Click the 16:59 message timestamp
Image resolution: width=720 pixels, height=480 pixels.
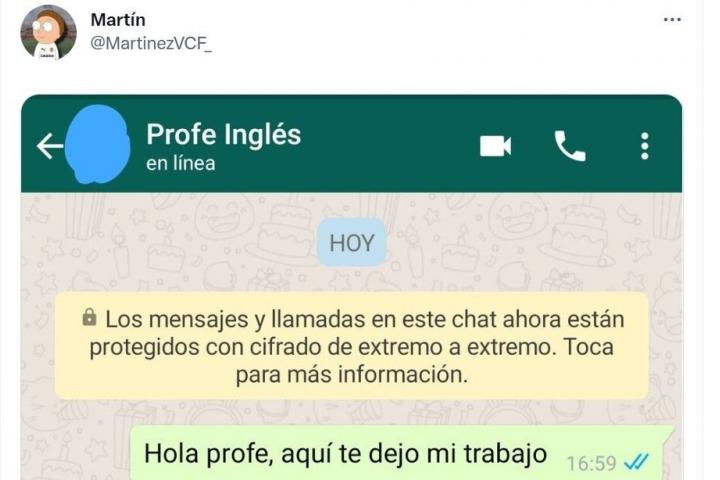pyautogui.click(x=591, y=463)
